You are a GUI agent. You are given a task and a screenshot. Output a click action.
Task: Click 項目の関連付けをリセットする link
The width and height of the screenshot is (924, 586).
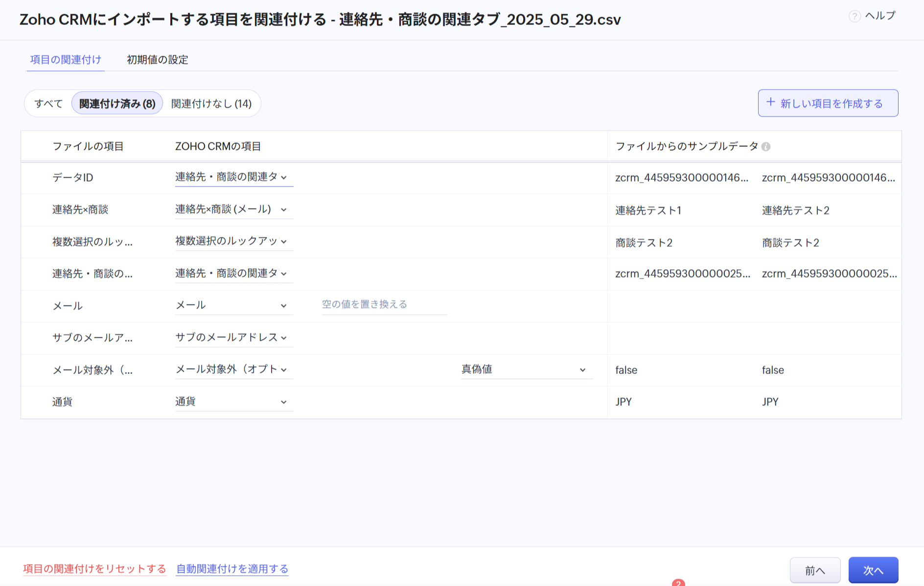(94, 569)
